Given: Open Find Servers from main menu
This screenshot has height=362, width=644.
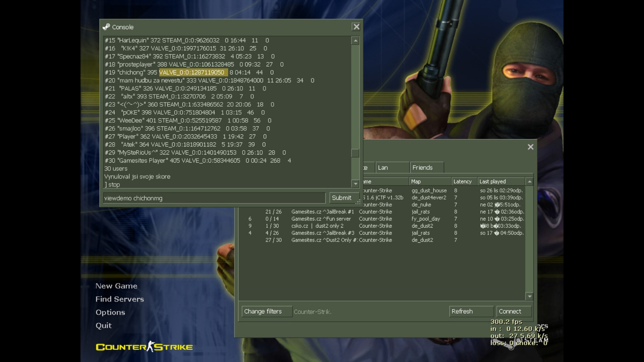Looking at the screenshot, I should click(120, 299).
